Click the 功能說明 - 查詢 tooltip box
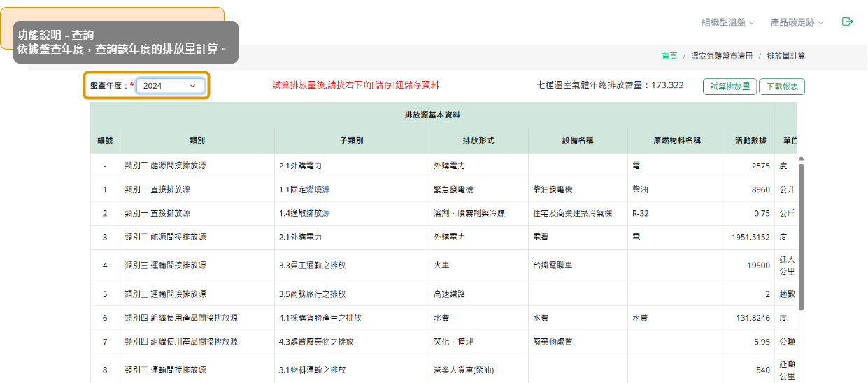The height and width of the screenshot is (383, 868). click(126, 42)
